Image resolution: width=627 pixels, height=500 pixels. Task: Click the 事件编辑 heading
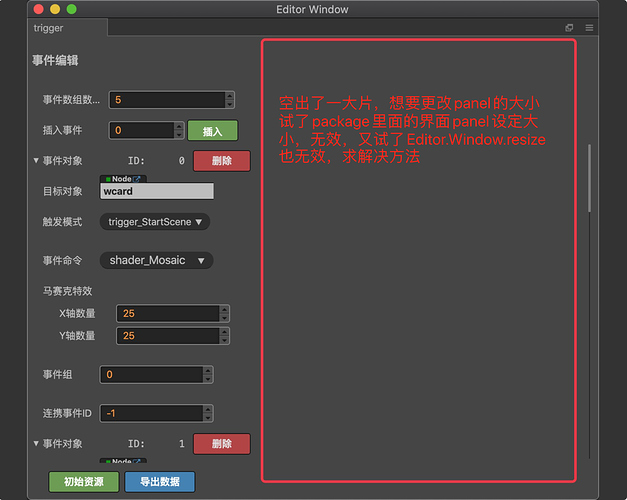coord(55,60)
